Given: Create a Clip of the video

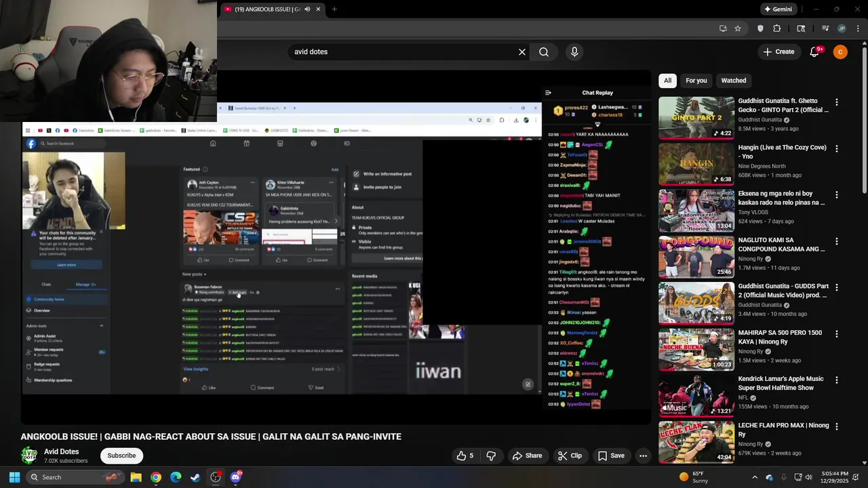Looking at the screenshot, I should [x=570, y=455].
